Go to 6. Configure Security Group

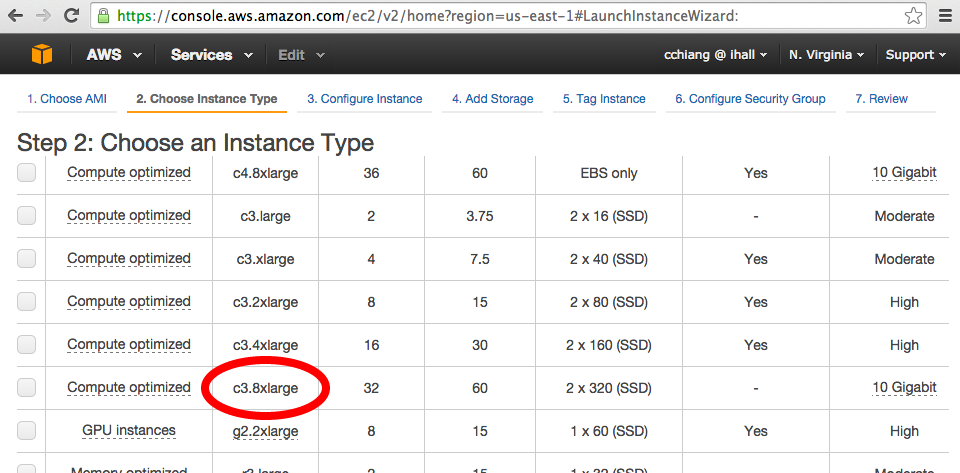coord(750,99)
